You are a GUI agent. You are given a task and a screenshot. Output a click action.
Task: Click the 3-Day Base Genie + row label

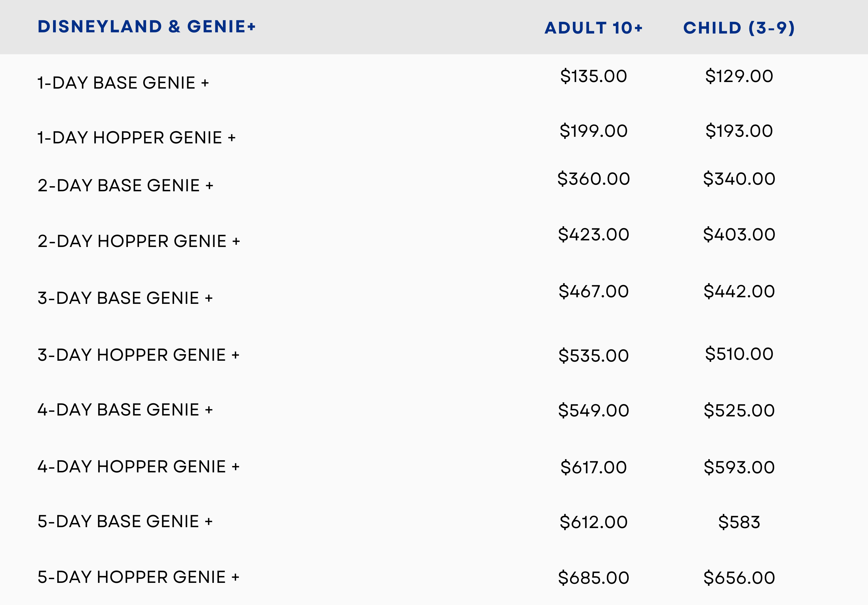coord(125,298)
